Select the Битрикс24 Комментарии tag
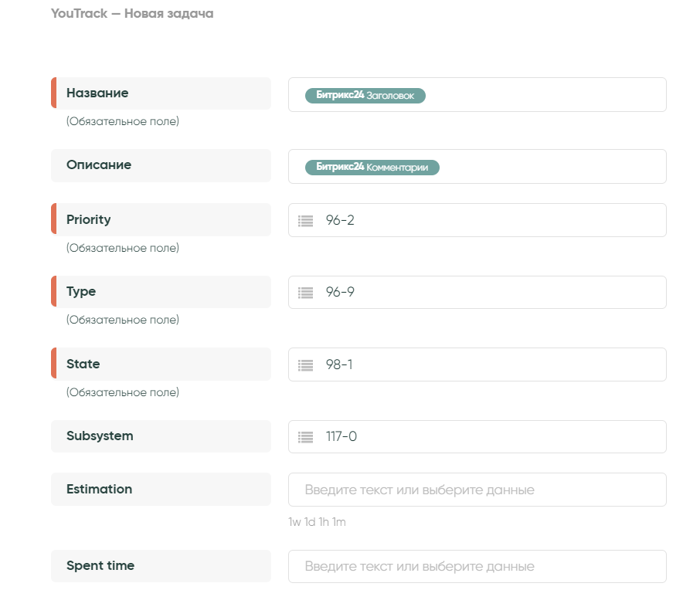Viewport: 700px width, 590px height. tap(372, 167)
